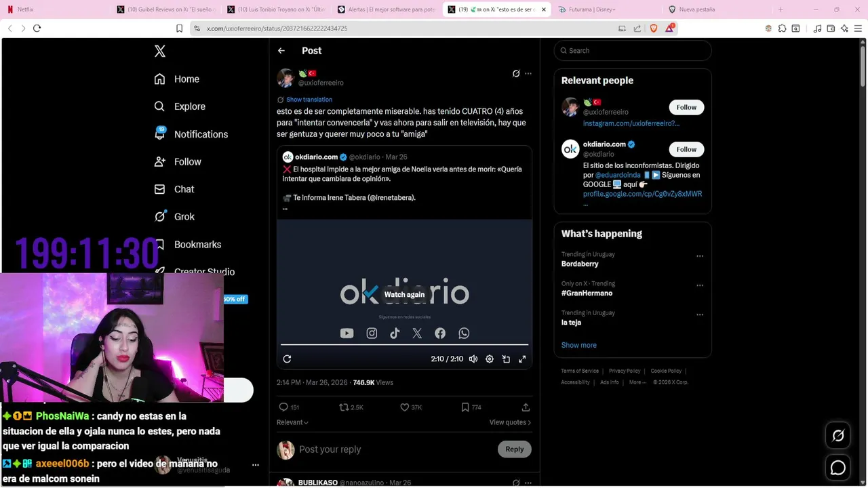Open okdiario.com quoted post author name
868x488 pixels.
[x=316, y=157]
